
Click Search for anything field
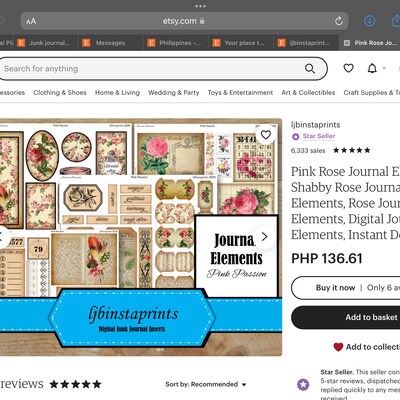(152, 69)
